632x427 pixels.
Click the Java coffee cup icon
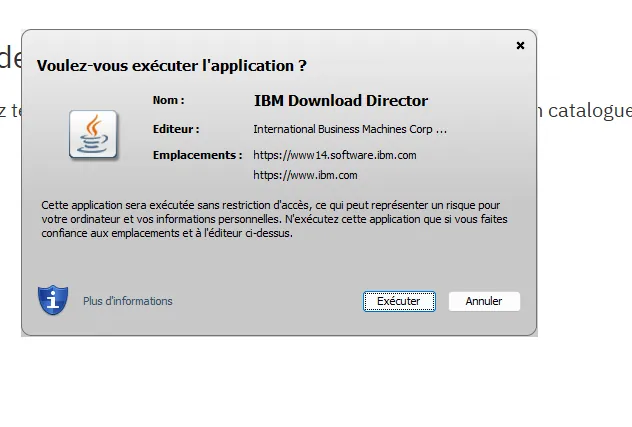tap(93, 134)
